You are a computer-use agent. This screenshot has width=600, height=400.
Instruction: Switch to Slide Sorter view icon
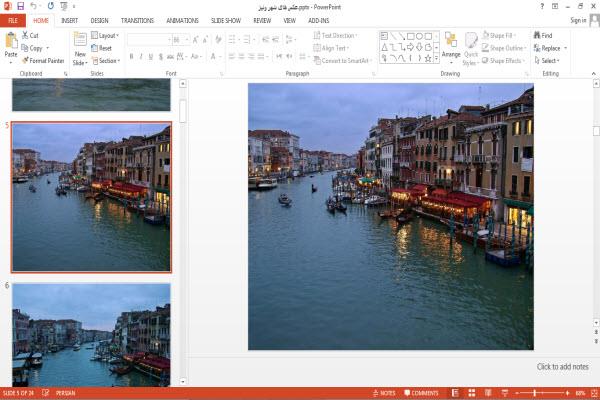[x=472, y=393]
